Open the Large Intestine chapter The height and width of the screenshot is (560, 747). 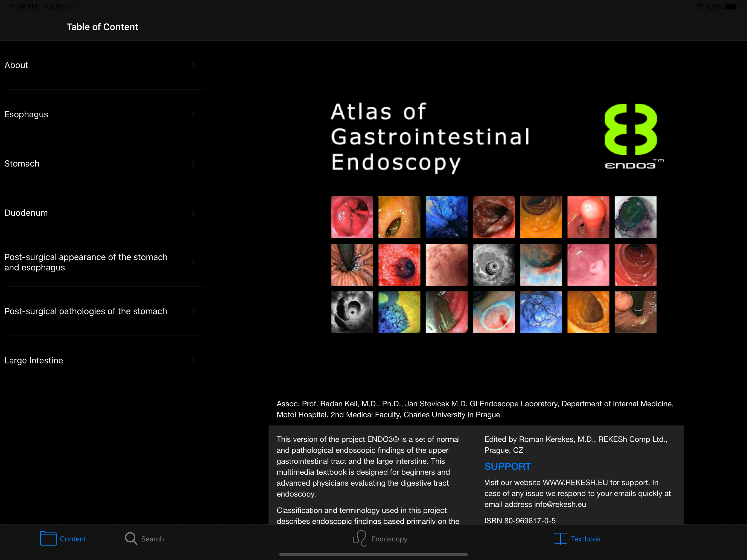pyautogui.click(x=34, y=360)
